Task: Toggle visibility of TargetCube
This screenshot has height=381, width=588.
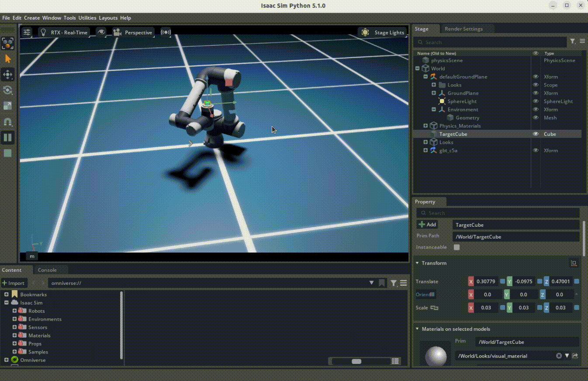Action: (536, 134)
